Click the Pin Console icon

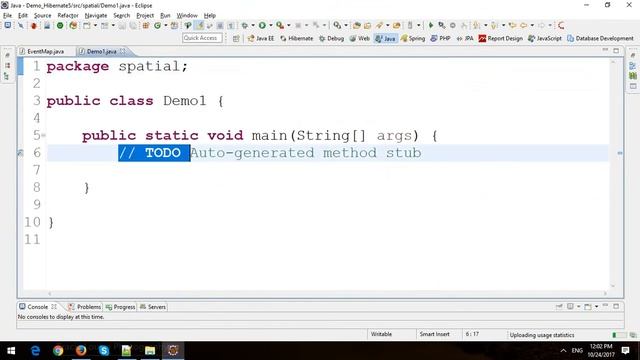coord(559,307)
